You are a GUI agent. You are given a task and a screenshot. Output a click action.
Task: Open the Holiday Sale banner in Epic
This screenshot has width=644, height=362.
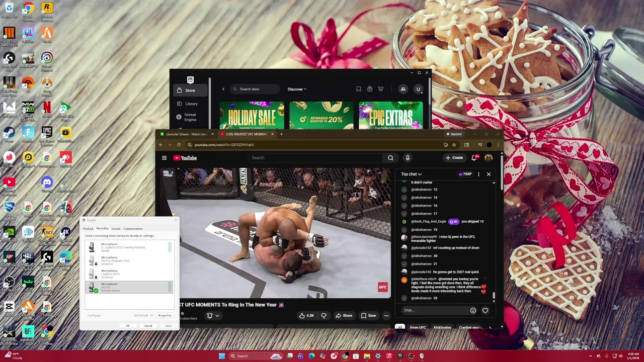[252, 116]
